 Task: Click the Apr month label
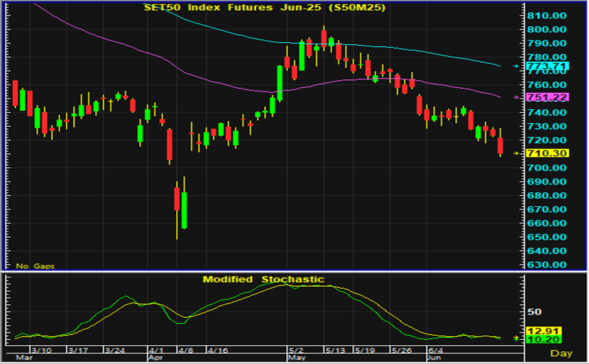coord(155,358)
